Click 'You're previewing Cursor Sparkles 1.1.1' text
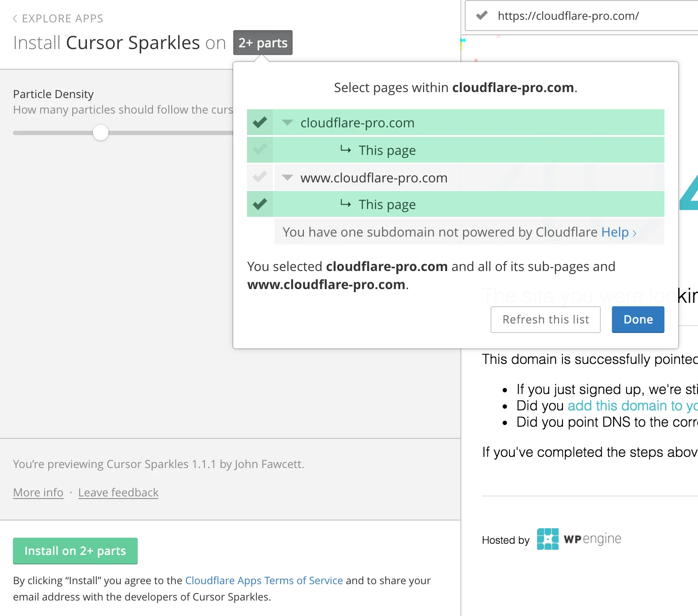Viewport: 698px width, 616px height. (158, 464)
